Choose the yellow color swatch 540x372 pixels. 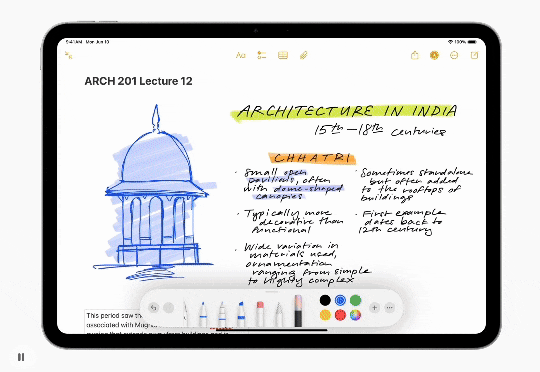[x=325, y=315]
